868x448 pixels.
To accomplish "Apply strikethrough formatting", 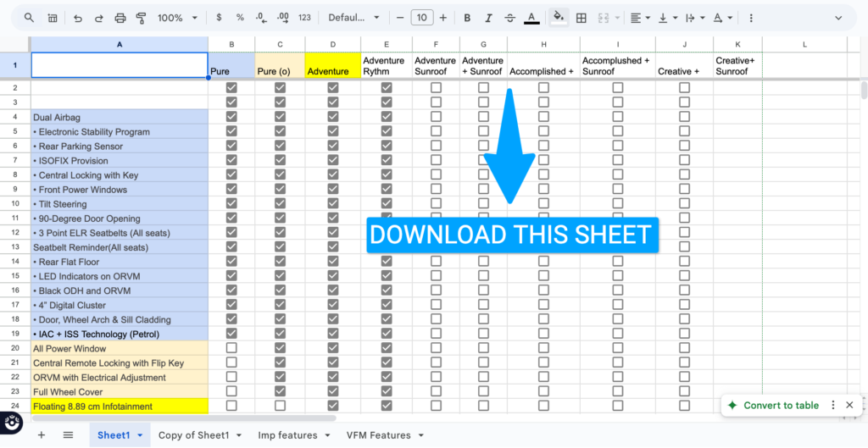I will (508, 18).
